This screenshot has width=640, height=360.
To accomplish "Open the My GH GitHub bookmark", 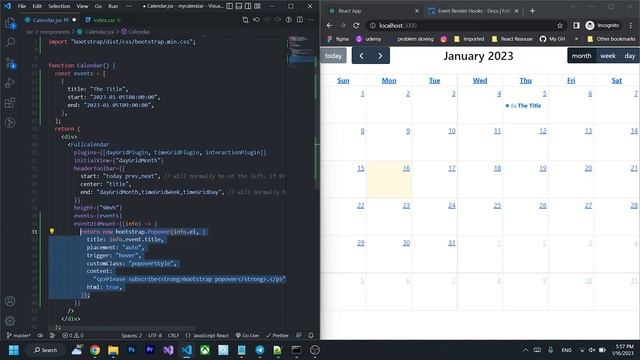I will coord(552,39).
